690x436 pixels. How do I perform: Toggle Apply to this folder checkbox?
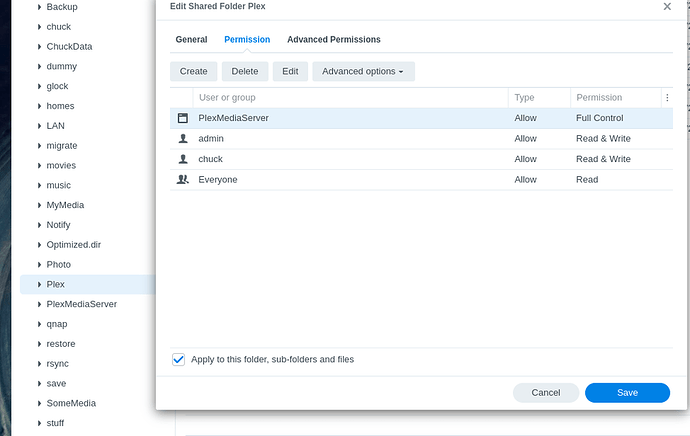click(179, 359)
